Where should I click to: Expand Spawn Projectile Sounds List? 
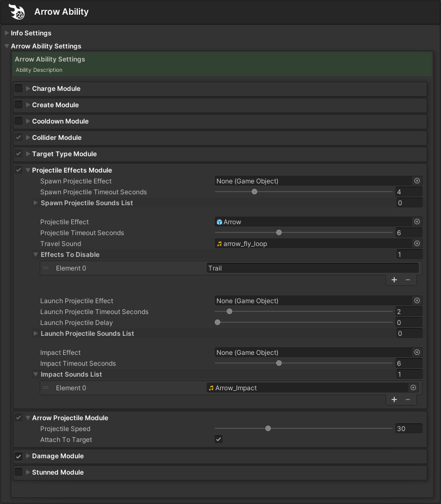click(36, 203)
